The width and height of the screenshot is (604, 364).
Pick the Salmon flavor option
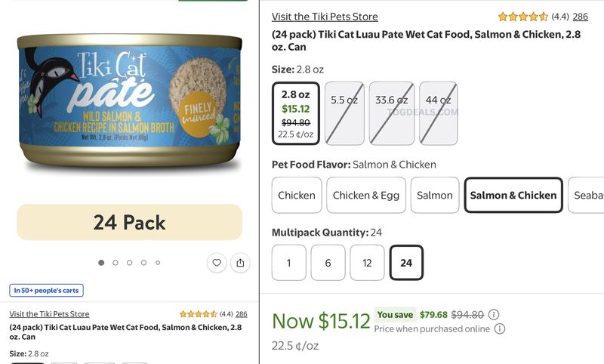tap(435, 196)
